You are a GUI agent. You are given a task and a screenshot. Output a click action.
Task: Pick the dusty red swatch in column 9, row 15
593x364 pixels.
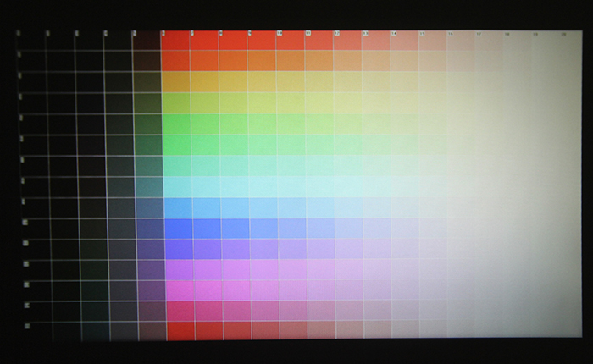point(266,332)
